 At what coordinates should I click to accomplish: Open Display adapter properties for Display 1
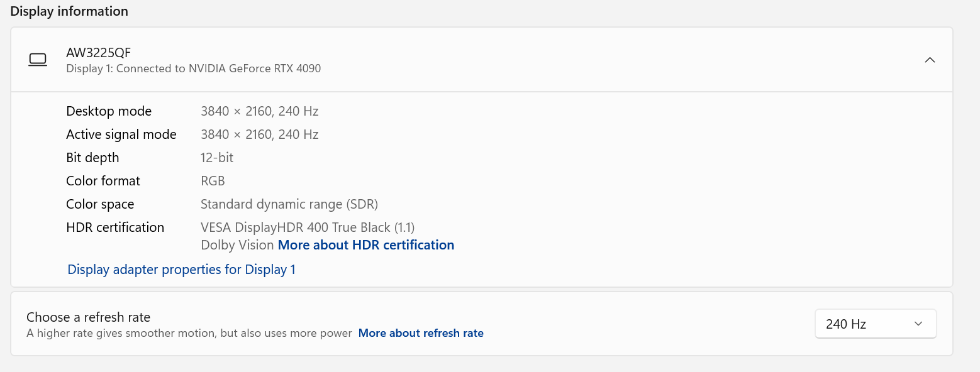[181, 270]
